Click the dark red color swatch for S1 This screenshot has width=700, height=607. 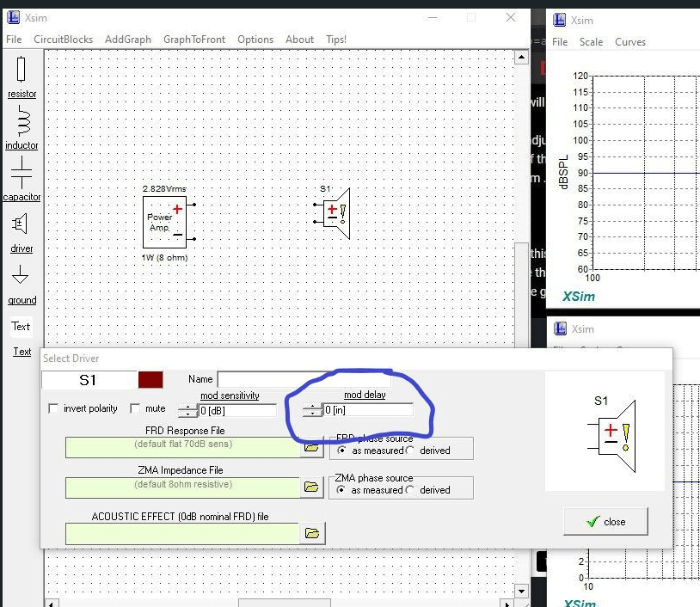click(150, 380)
